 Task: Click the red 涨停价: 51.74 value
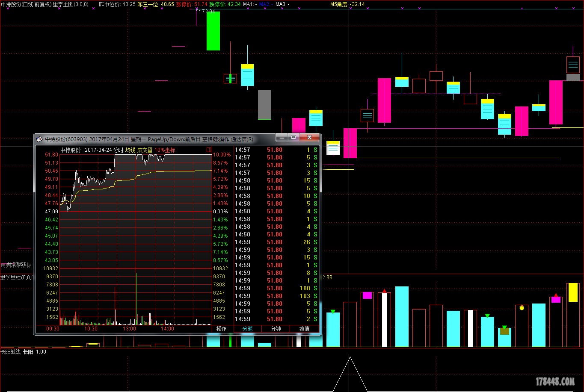point(192,4)
